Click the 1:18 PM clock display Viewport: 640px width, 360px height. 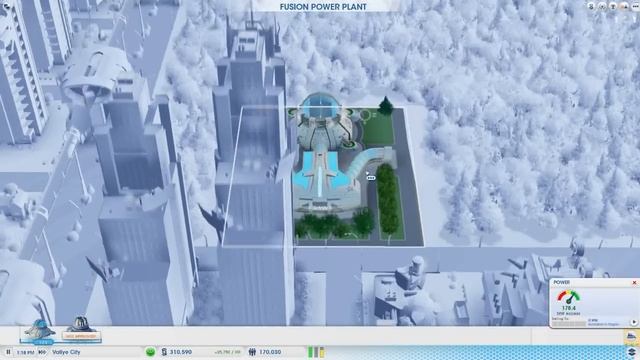(25, 352)
